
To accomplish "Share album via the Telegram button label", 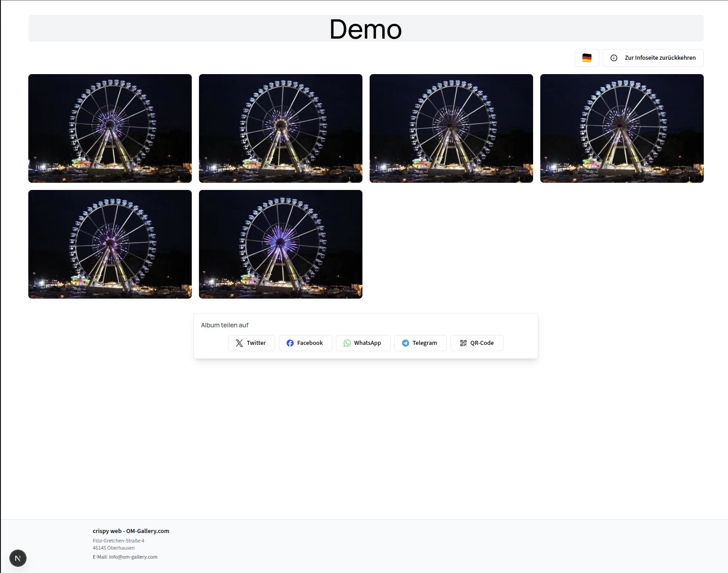I will (424, 343).
